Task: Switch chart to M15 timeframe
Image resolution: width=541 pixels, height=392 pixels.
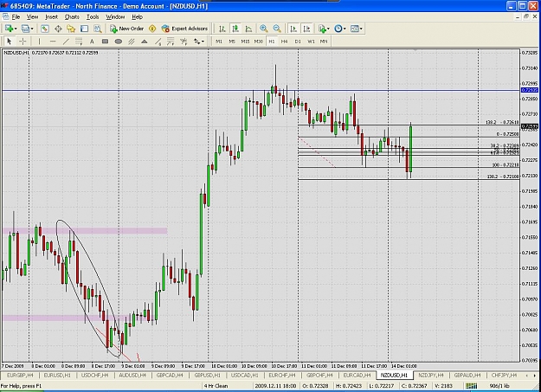Action: (245, 42)
